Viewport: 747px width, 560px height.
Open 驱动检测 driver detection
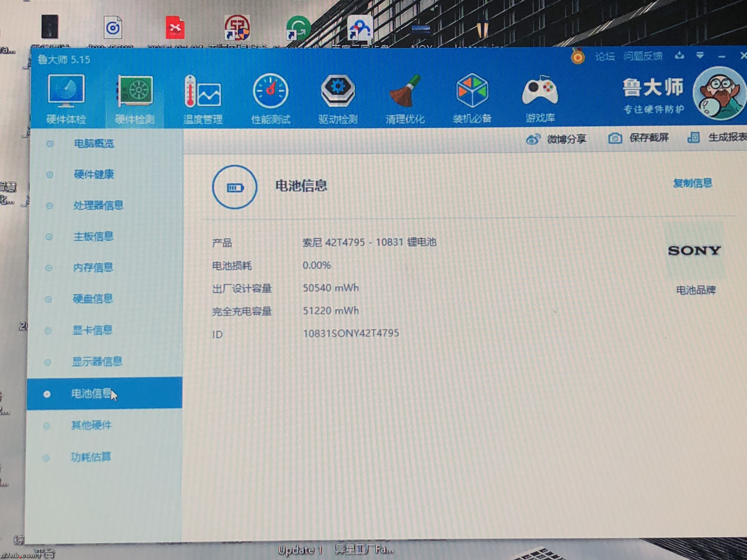coord(338,99)
